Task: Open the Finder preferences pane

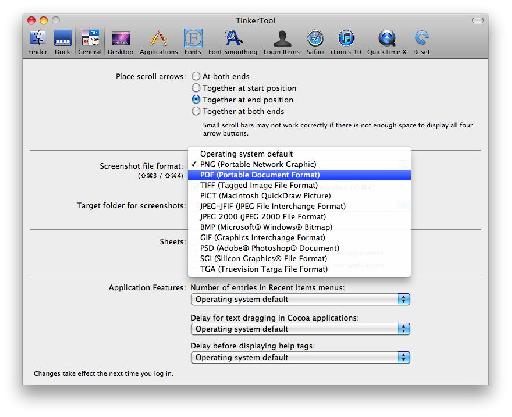Action: (x=38, y=42)
